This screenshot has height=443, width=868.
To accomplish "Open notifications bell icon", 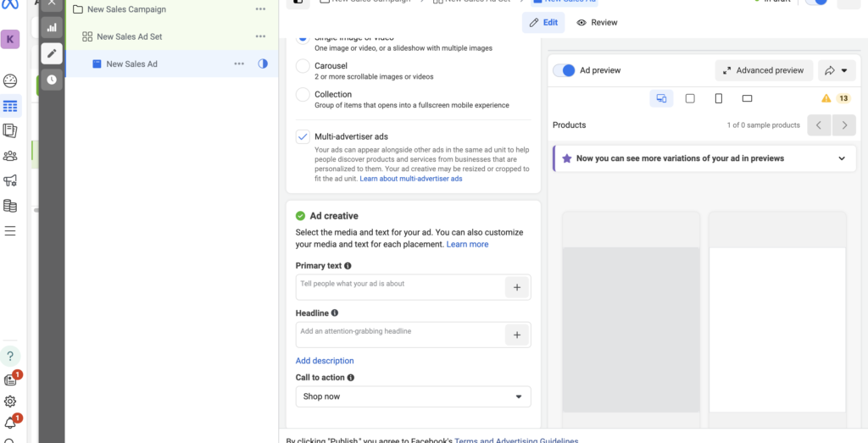I will pyautogui.click(x=10, y=424).
